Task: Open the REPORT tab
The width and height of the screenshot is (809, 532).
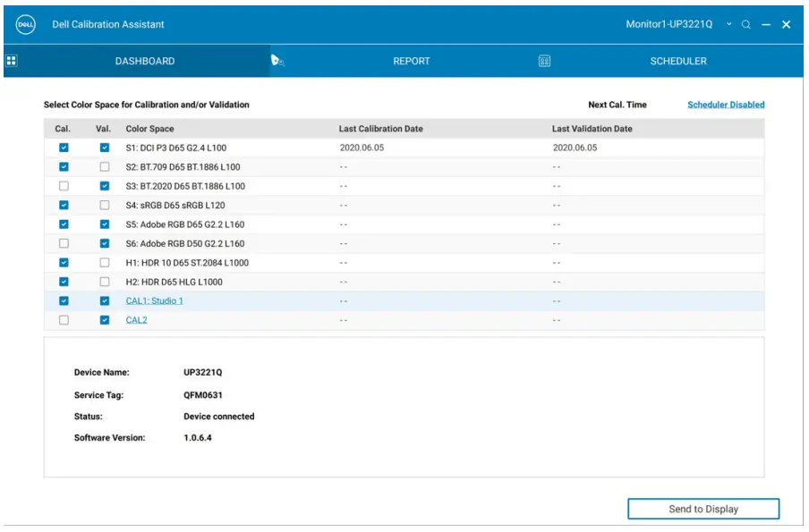Action: pyautogui.click(x=411, y=62)
